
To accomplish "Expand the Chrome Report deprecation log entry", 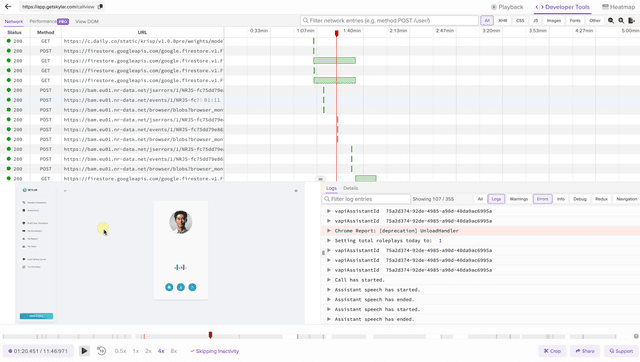I will click(329, 231).
